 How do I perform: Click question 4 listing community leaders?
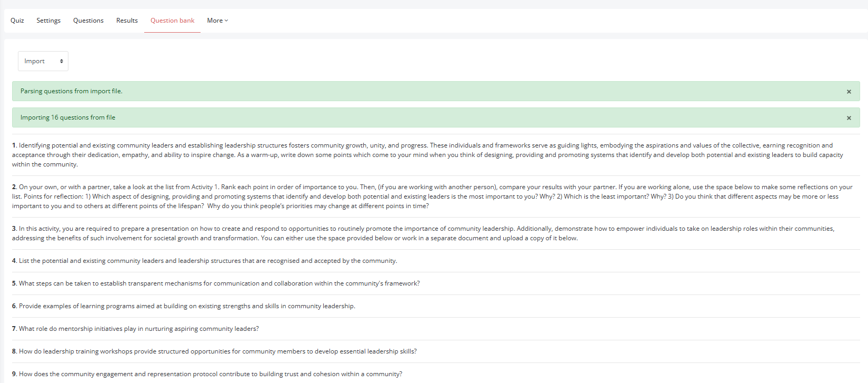click(205, 261)
